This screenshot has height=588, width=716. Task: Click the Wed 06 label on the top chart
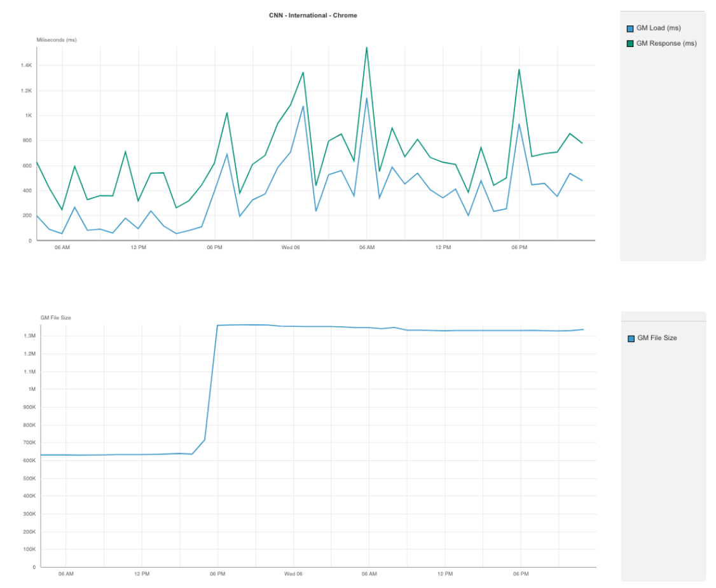(291, 247)
